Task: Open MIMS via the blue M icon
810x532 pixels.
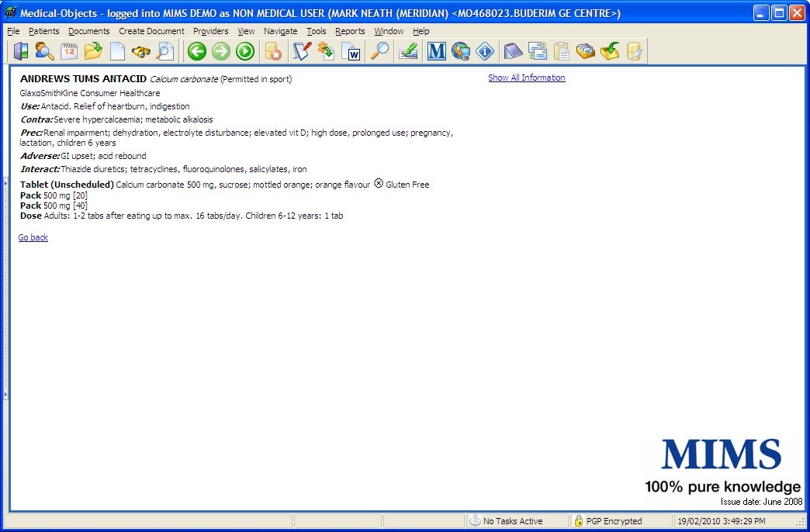Action: click(437, 51)
